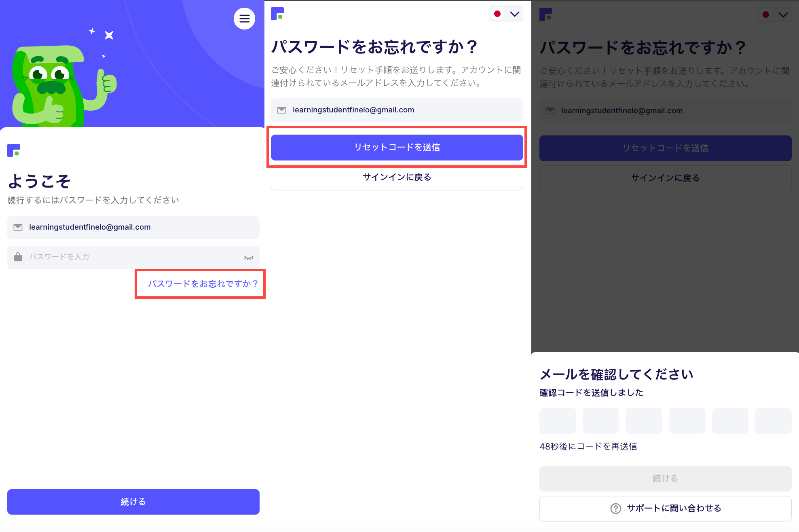This screenshot has width=799, height=532.
Task: Open the パスワードをお忘れですか？ link
Action: coord(203,284)
